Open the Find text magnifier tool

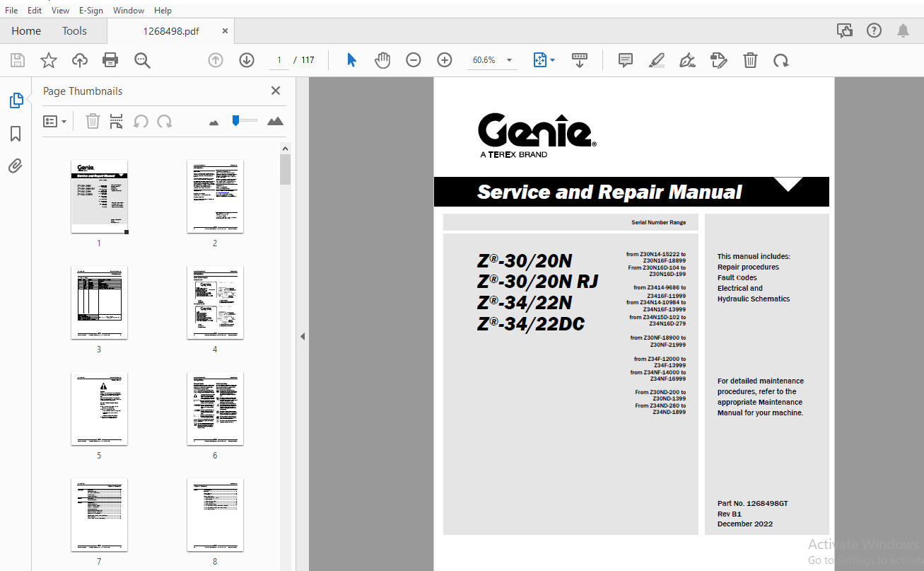point(142,60)
